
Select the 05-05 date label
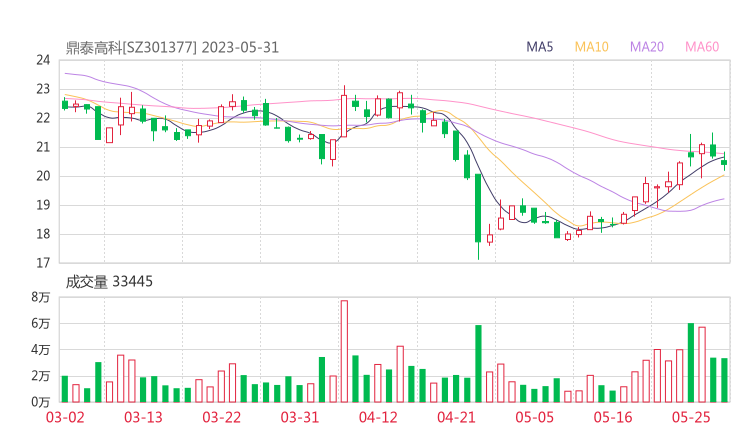(x=535, y=417)
